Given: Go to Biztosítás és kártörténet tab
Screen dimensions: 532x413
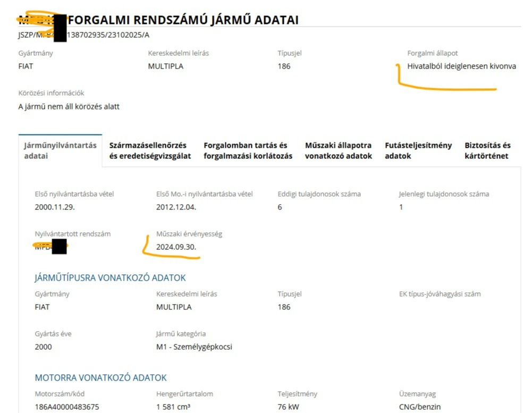Looking at the screenshot, I should (487, 150).
